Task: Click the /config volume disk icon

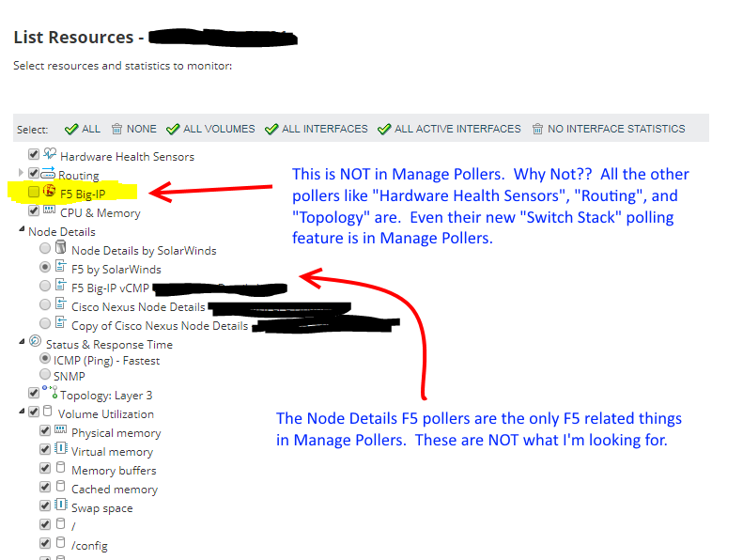Action: 61,542
